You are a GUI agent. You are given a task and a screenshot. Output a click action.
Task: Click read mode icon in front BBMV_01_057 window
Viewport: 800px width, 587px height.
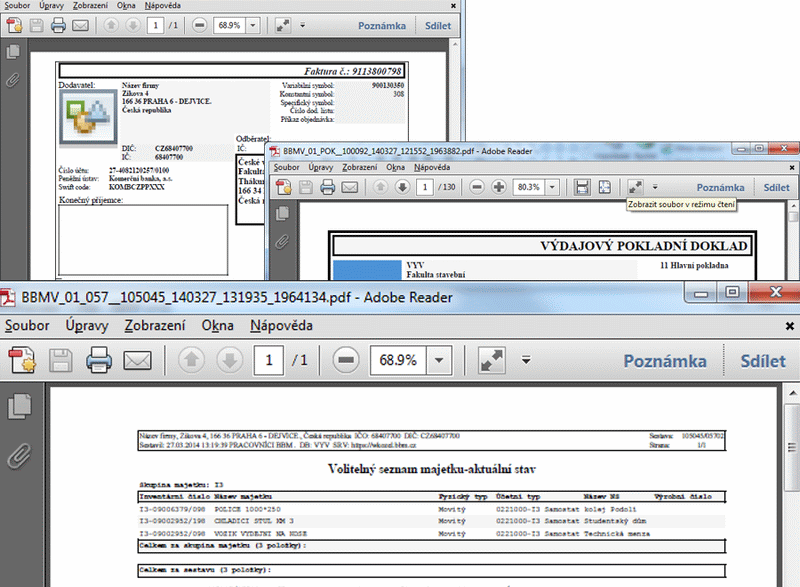491,361
